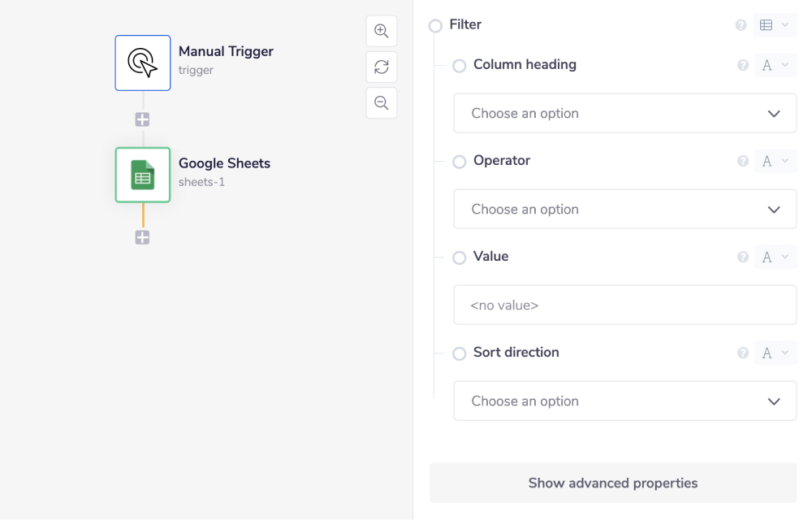The image size is (812, 520).
Task: Open the Column heading options dropdown
Action: [624, 113]
